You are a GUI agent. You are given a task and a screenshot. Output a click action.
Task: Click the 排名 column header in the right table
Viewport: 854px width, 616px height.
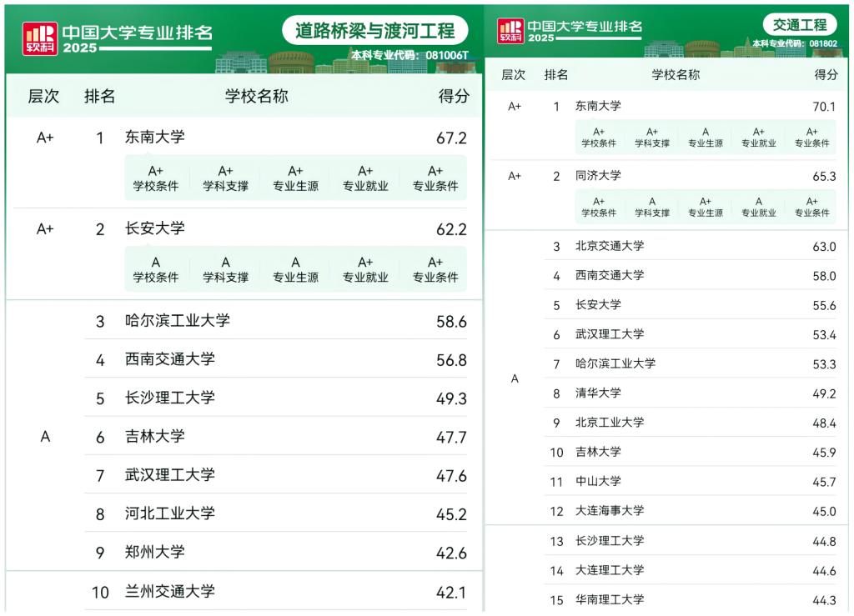[556, 75]
